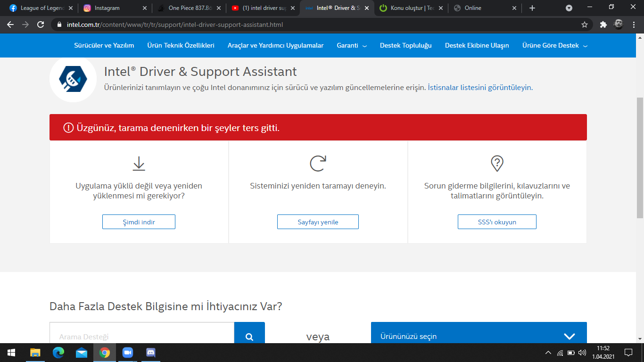Image resolution: width=644 pixels, height=362 pixels.
Task: Open Ürün Teknik Özellikleri menu item
Action: pos(181,46)
